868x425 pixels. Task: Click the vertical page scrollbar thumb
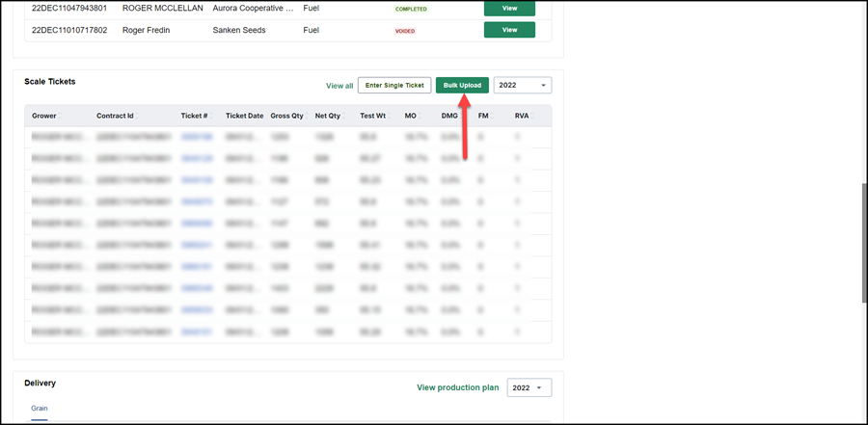(865, 243)
